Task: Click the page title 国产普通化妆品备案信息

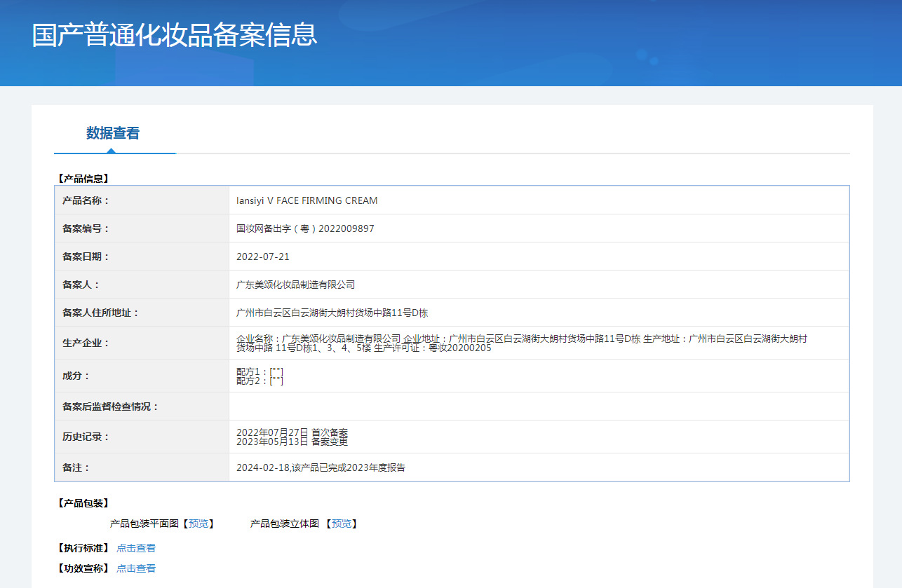Action: pyautogui.click(x=175, y=35)
